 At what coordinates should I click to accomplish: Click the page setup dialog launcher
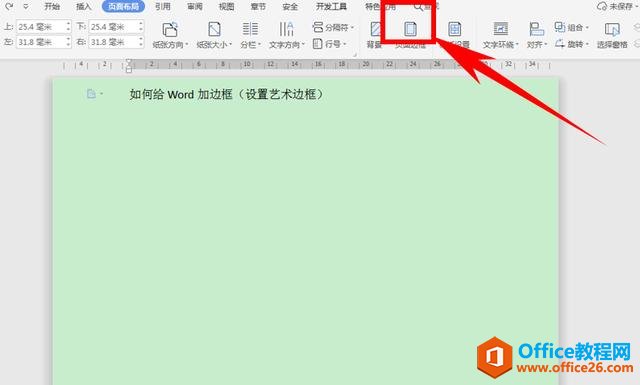click(355, 54)
